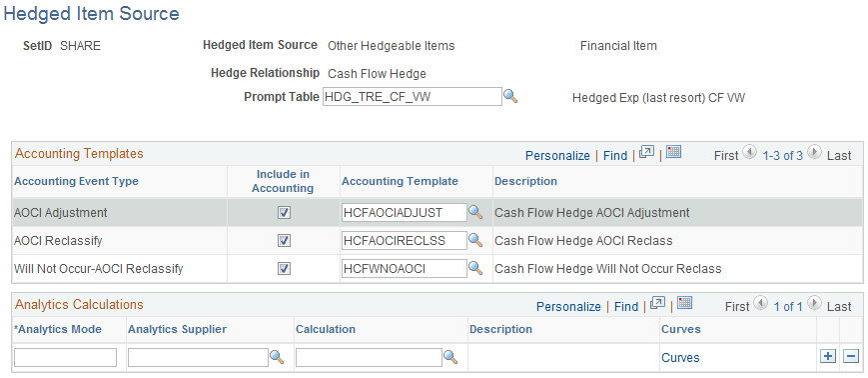This screenshot has height=378, width=868.
Task: Select AOCI Reclassify row label
Action: [x=58, y=241]
